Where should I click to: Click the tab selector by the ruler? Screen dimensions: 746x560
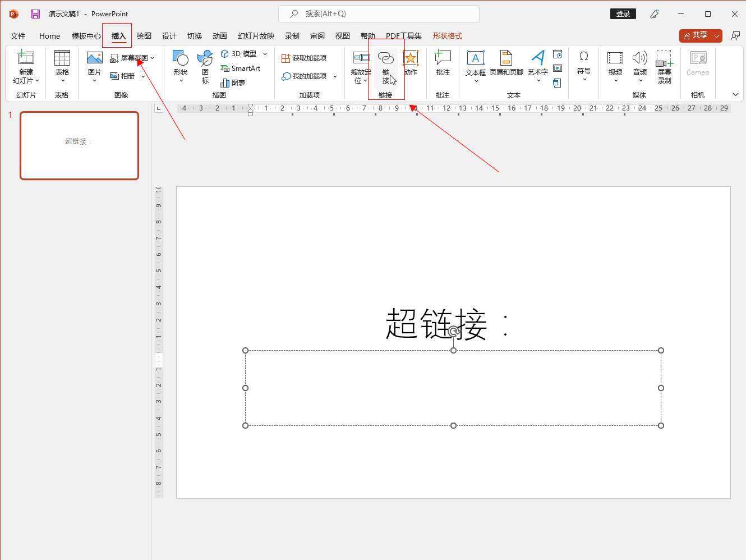pyautogui.click(x=159, y=108)
